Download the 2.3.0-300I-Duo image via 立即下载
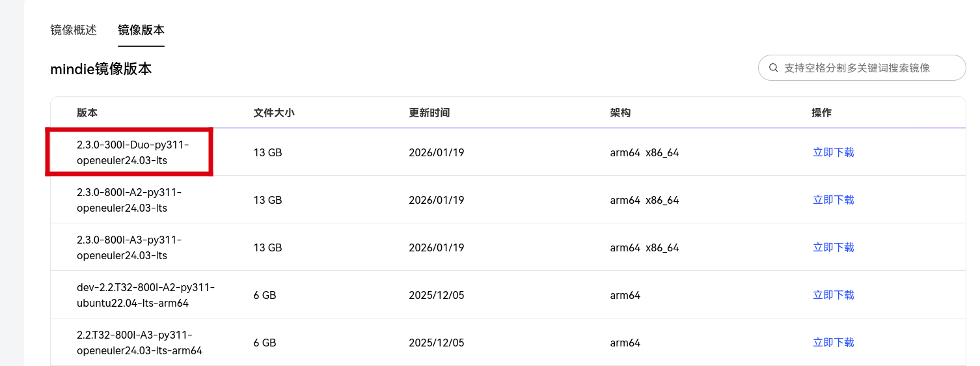The image size is (980, 366). [833, 152]
